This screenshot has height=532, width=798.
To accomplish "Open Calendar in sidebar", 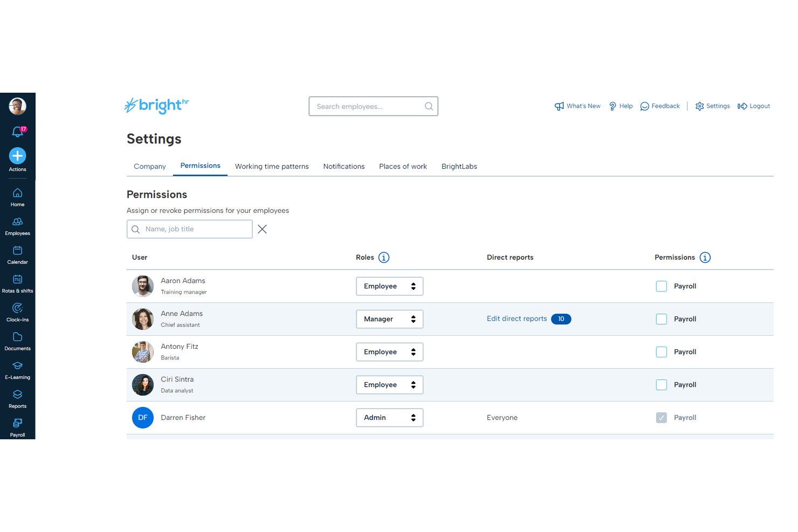I will coord(17,255).
